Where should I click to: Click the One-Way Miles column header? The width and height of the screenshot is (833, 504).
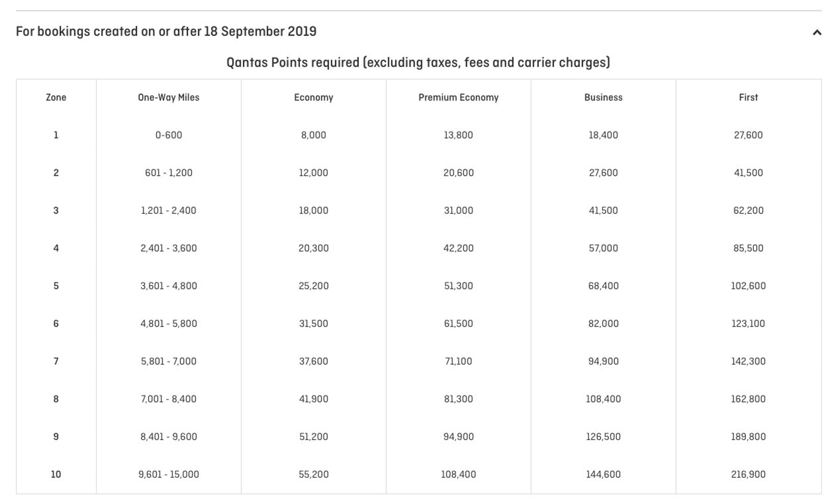(x=168, y=97)
